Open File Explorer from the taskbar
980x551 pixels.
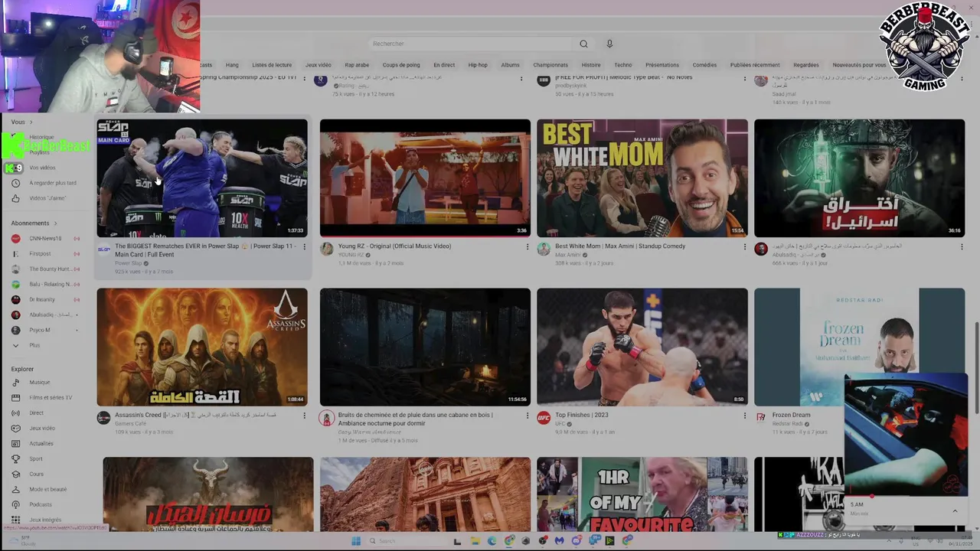tap(475, 541)
